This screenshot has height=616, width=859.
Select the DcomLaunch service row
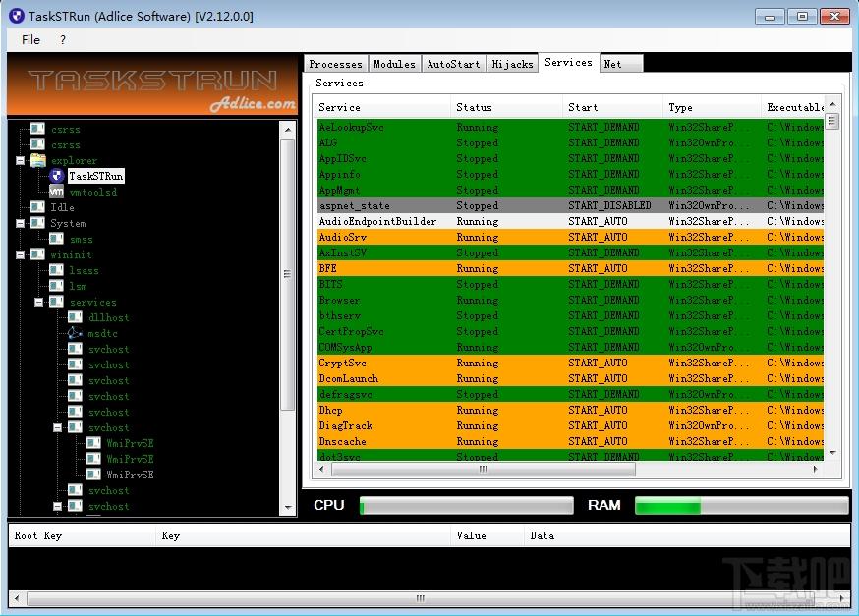point(570,379)
